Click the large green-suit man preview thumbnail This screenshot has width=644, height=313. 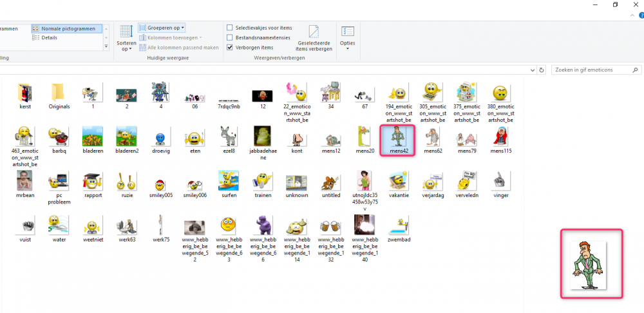[x=591, y=263]
